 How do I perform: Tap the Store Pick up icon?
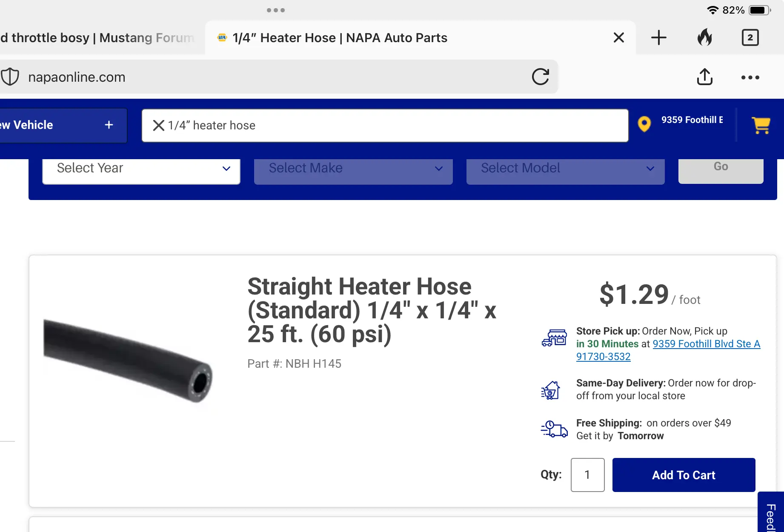tap(554, 338)
